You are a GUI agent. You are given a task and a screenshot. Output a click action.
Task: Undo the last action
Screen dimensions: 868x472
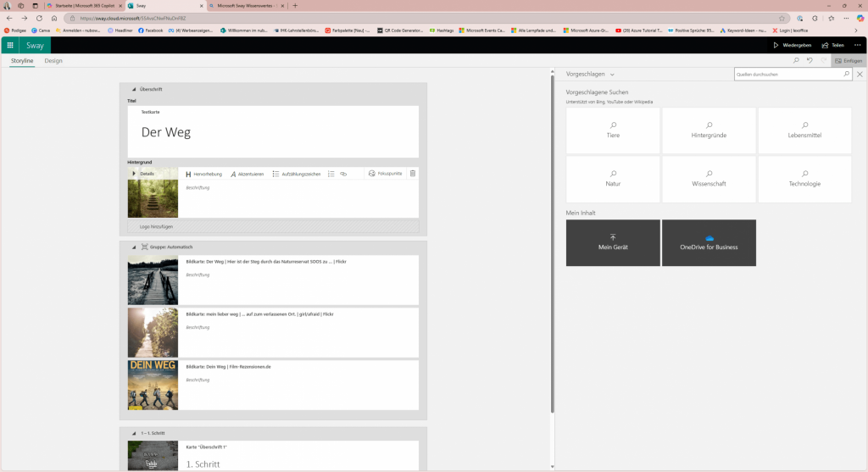(x=810, y=60)
